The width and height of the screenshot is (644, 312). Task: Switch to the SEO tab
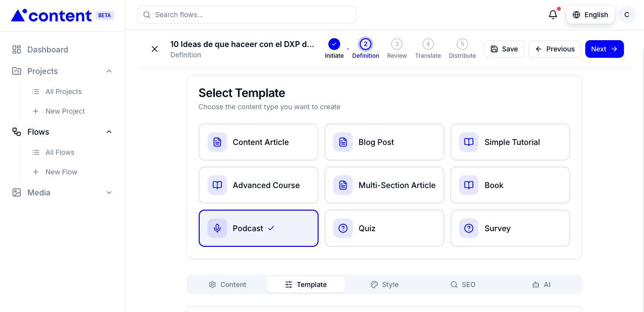tap(463, 284)
